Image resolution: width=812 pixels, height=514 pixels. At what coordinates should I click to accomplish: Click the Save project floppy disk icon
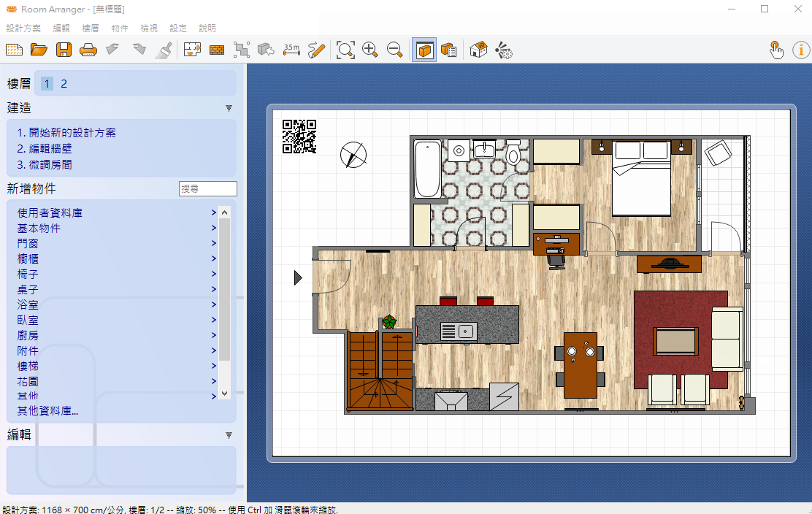pos(64,50)
